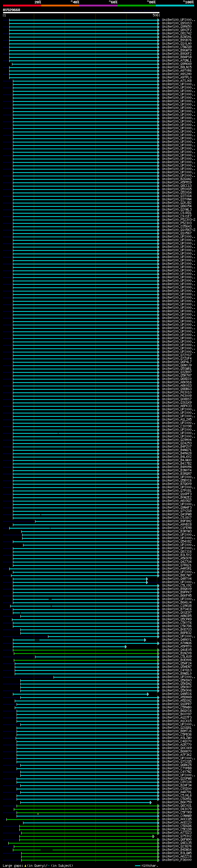
Task: Select label UniRef100_B8LNI5
Action: tap(177, 67)
